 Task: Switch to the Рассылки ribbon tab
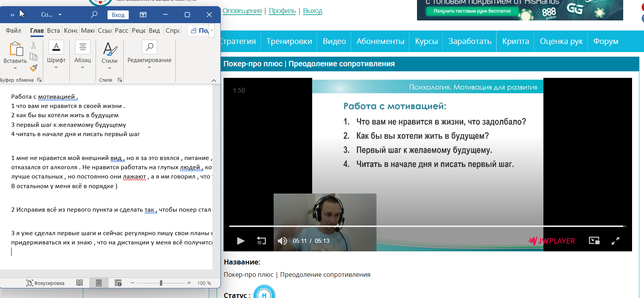[x=121, y=30]
